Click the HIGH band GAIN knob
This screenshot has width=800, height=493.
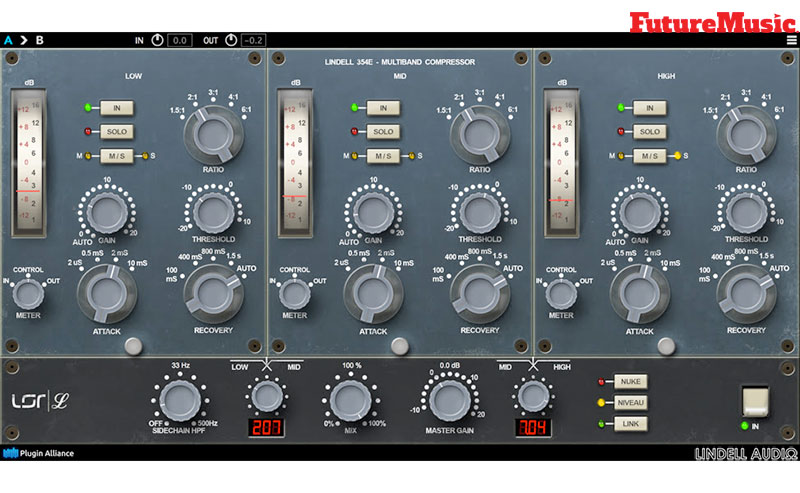pyautogui.click(x=639, y=213)
